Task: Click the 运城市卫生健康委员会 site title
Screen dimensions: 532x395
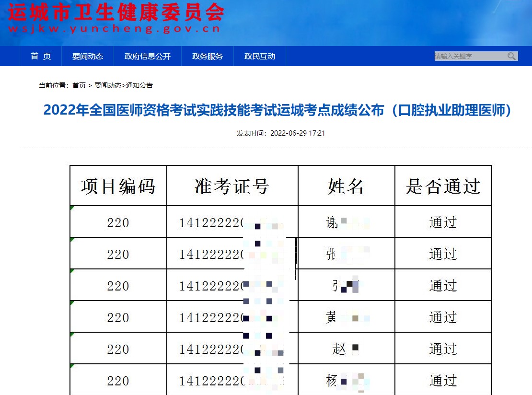Action: click(x=116, y=12)
